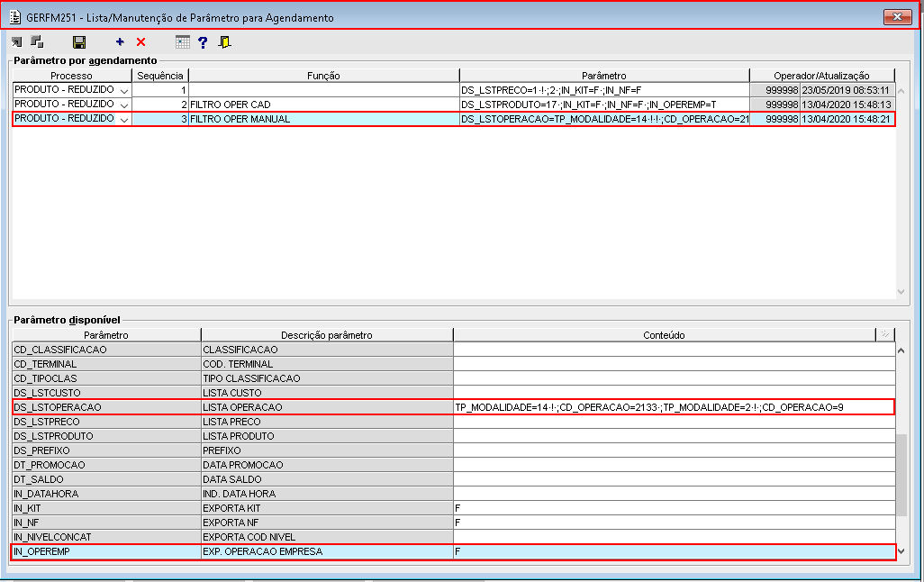Viewport: 924px width, 582px height.
Task: Add a new record with plus icon
Action: point(120,41)
